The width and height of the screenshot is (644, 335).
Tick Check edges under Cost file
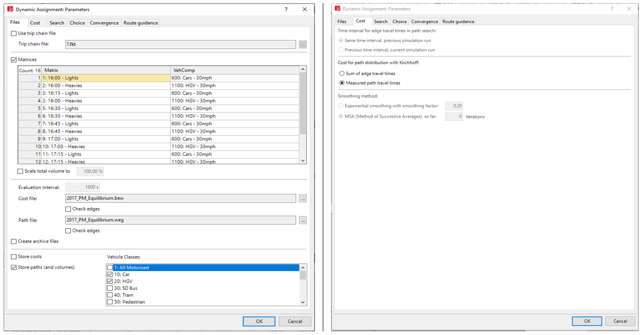click(68, 209)
